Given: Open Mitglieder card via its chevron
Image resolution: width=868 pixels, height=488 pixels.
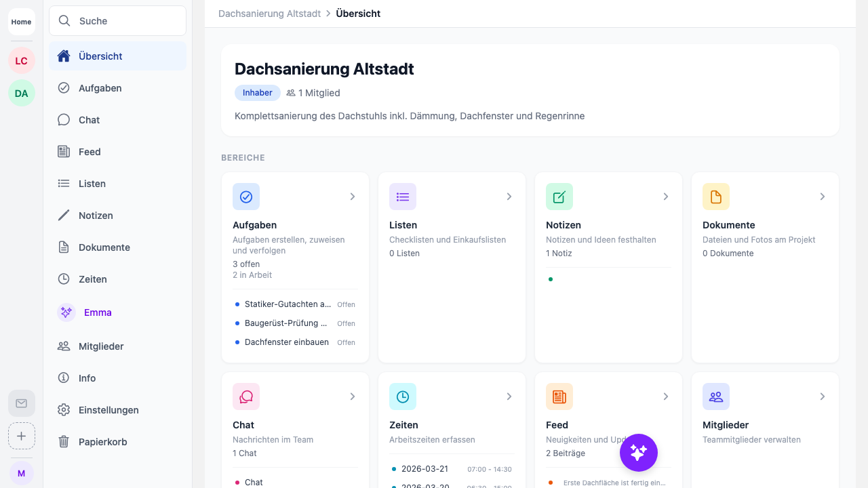Looking at the screenshot, I should pos(823,396).
